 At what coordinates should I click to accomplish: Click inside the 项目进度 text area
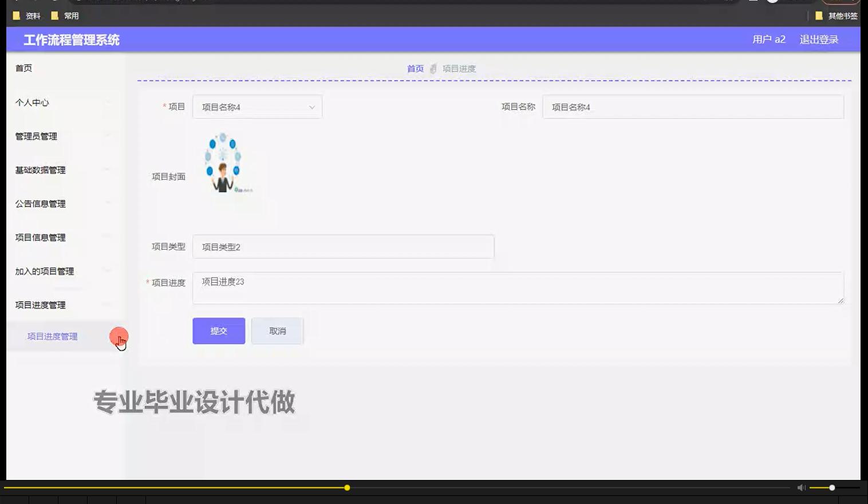pos(515,288)
